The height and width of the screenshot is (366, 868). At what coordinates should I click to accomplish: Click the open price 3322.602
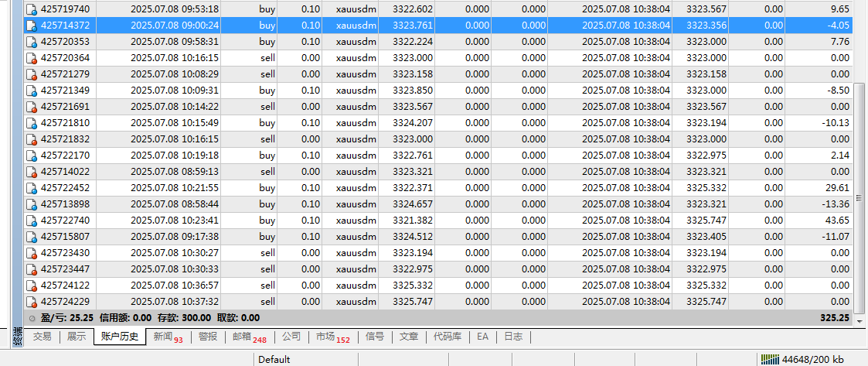tap(413, 9)
